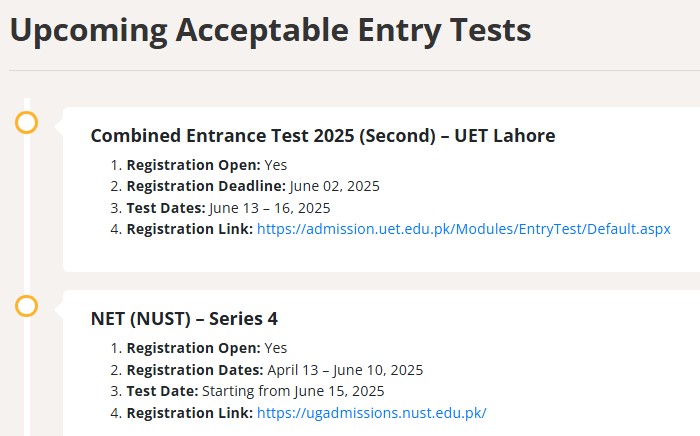This screenshot has height=436, width=700.
Task: Select the NET (NUST) – Series 4 title
Action: pyautogui.click(x=184, y=319)
